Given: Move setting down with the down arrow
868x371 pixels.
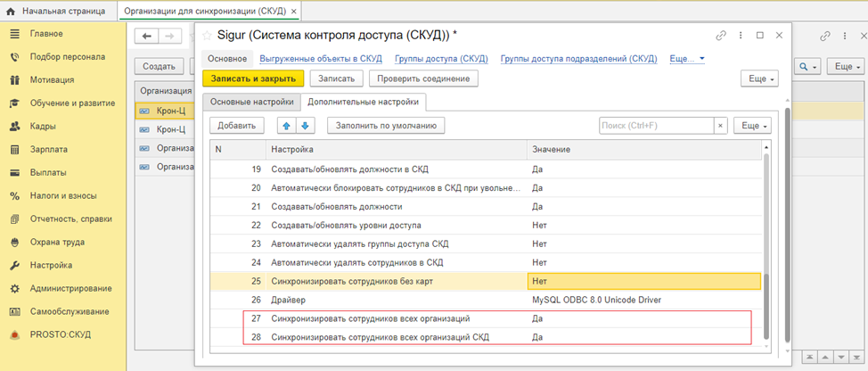Looking at the screenshot, I should (x=306, y=126).
